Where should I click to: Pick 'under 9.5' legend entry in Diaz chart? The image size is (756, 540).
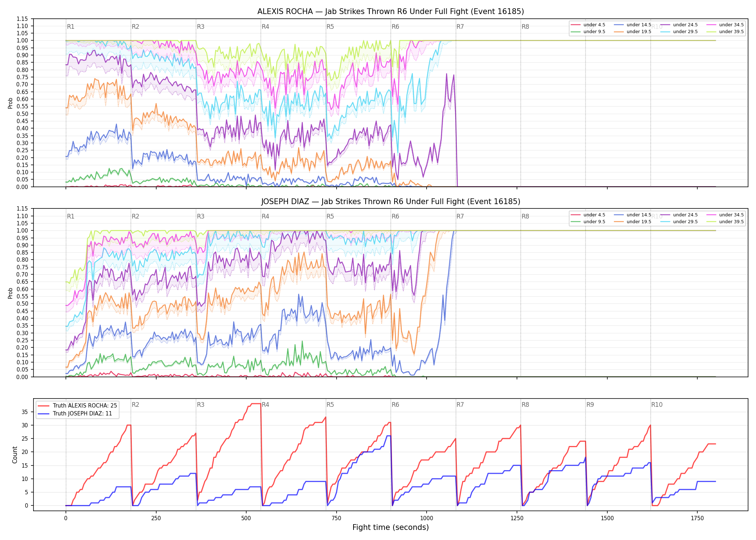coord(588,222)
